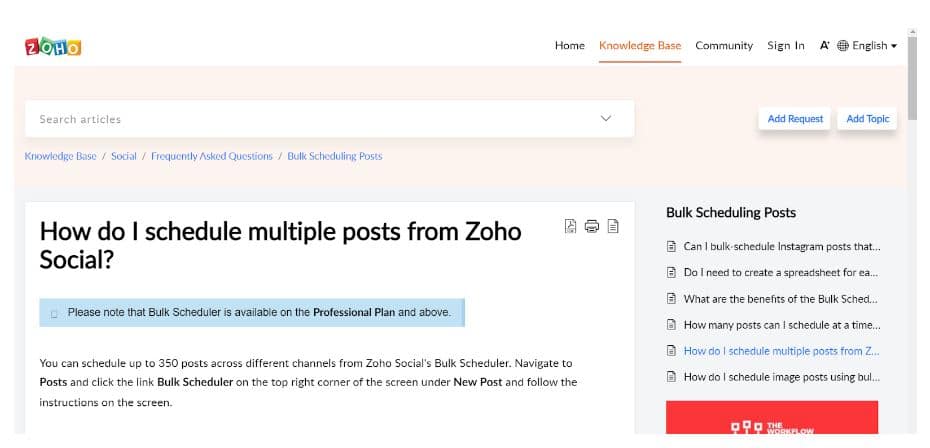Open the Frequently Asked Questions breadcrumb
Image resolution: width=930 pixels, height=448 pixels.
[212, 156]
